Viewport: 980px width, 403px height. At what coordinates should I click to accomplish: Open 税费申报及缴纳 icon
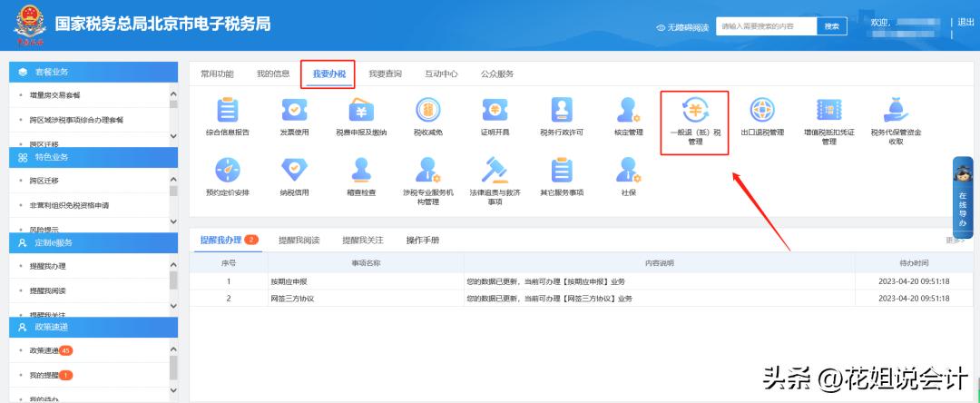(361, 110)
